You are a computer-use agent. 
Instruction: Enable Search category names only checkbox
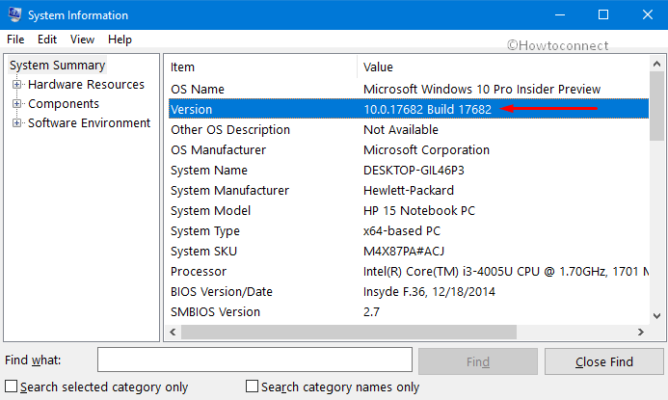pyautogui.click(x=252, y=386)
